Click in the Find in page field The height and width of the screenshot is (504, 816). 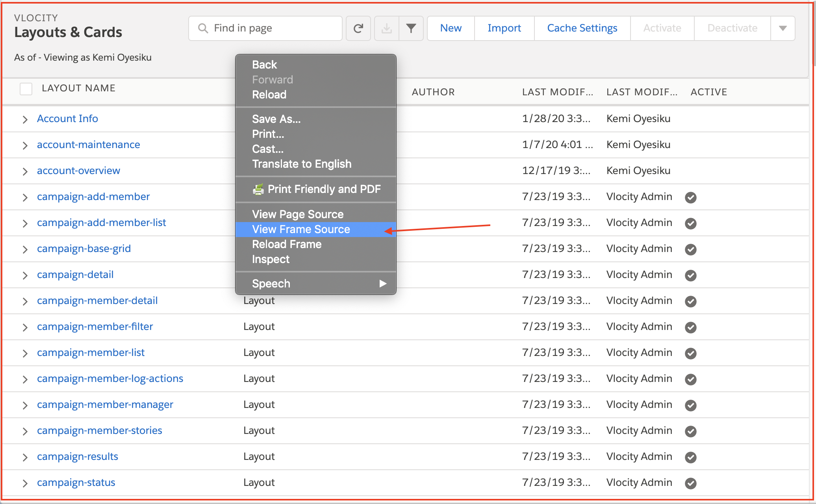265,28
